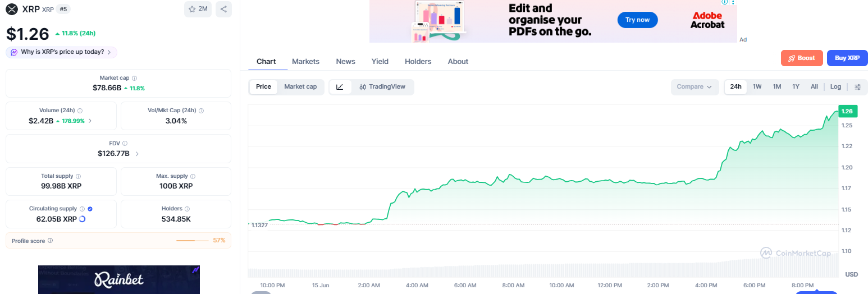Select the 1W time range

[x=757, y=87]
